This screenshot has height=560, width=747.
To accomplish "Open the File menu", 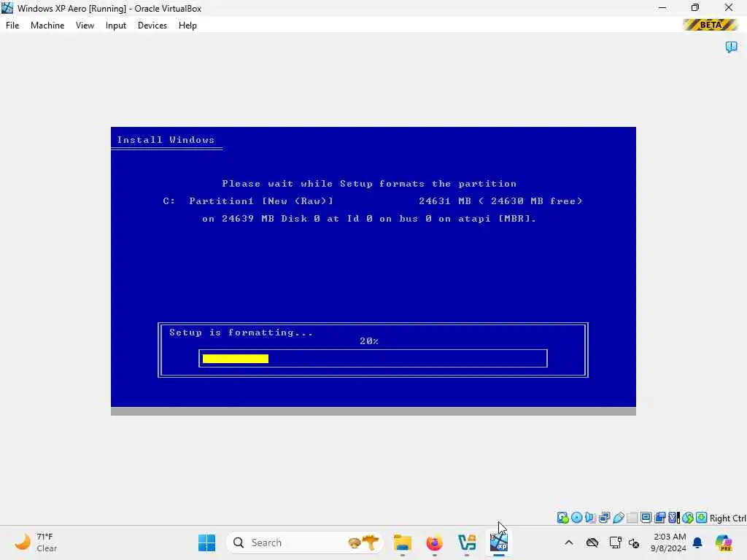I will (12, 26).
